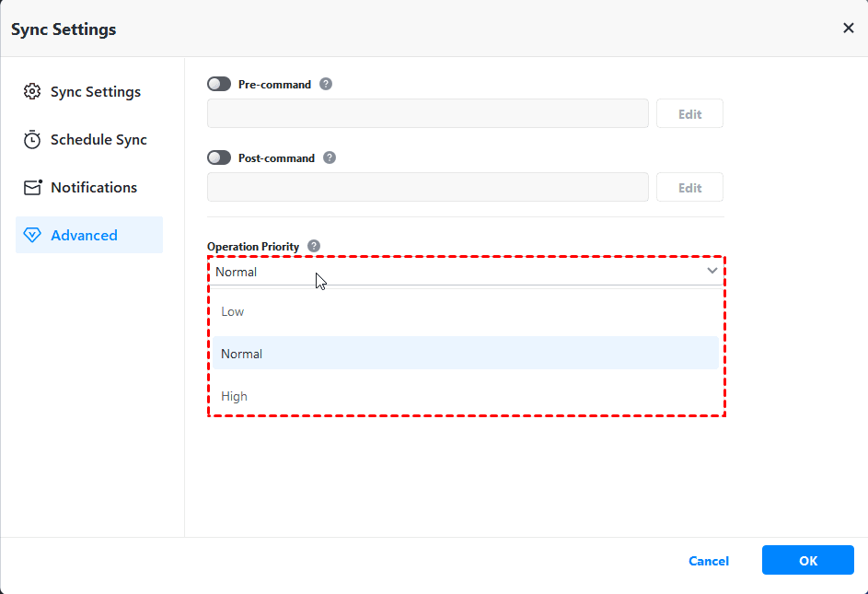Viewport: 868px width, 594px height.
Task: Focus the Post-command text field
Action: pos(428,187)
